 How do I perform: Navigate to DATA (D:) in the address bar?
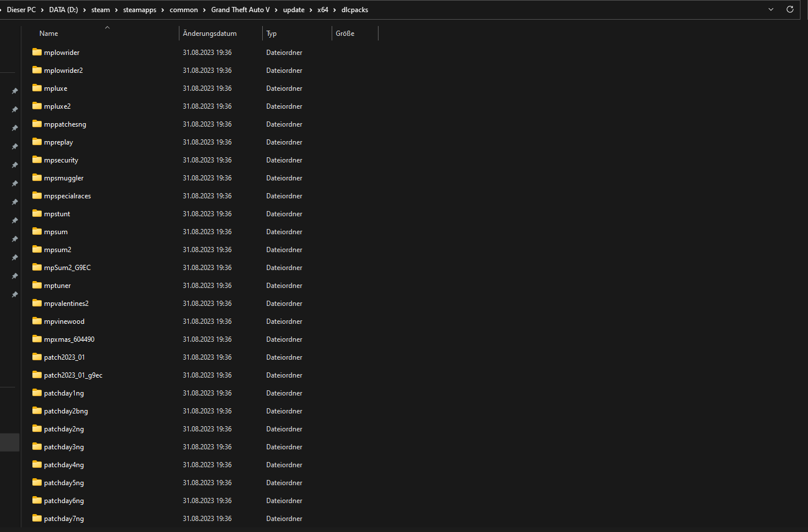point(64,10)
